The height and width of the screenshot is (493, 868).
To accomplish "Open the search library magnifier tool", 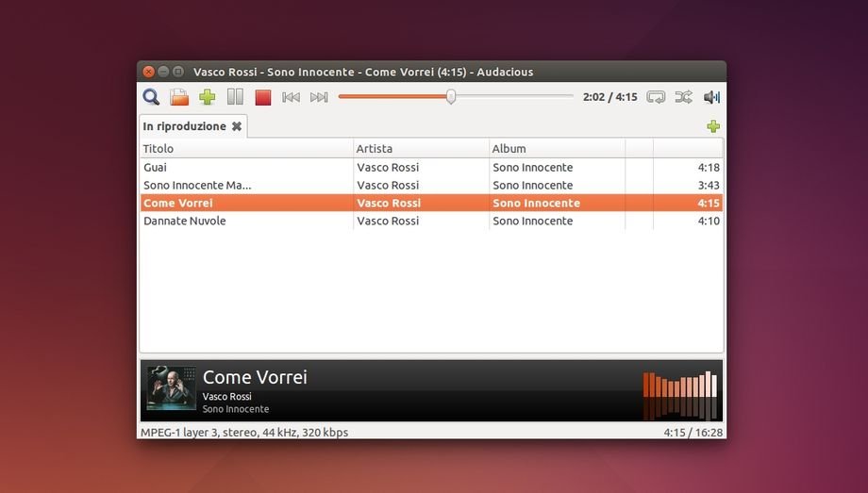I will pos(151,97).
